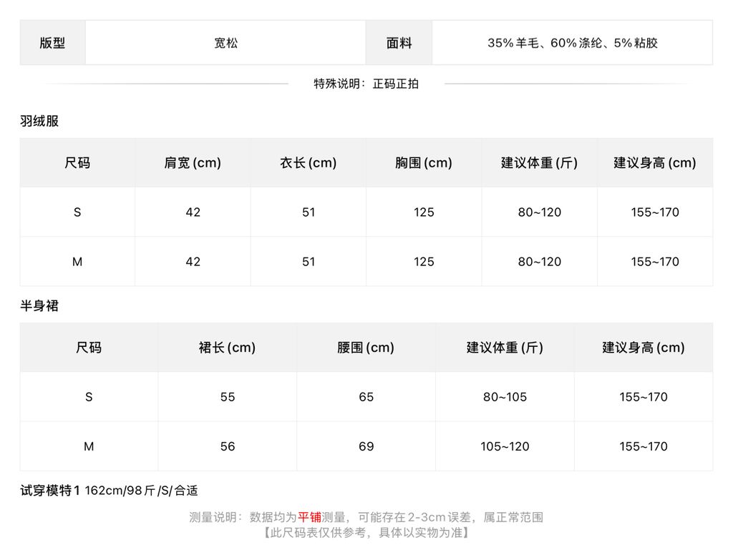Select the 宽松 fit value

(x=225, y=43)
